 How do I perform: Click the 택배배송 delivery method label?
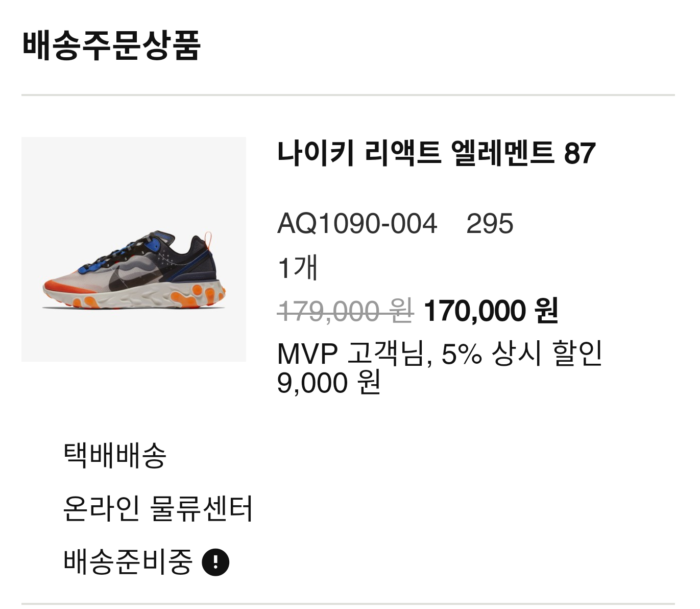[115, 455]
